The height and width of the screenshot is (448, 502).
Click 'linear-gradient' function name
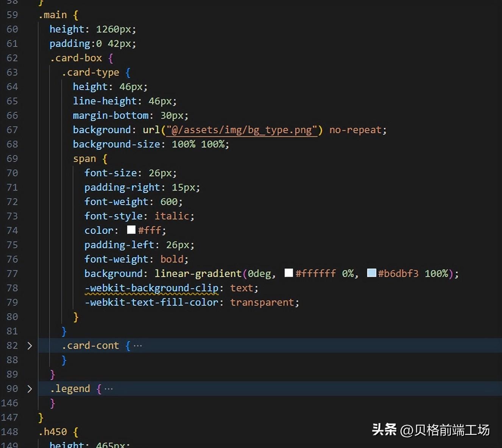coord(198,274)
